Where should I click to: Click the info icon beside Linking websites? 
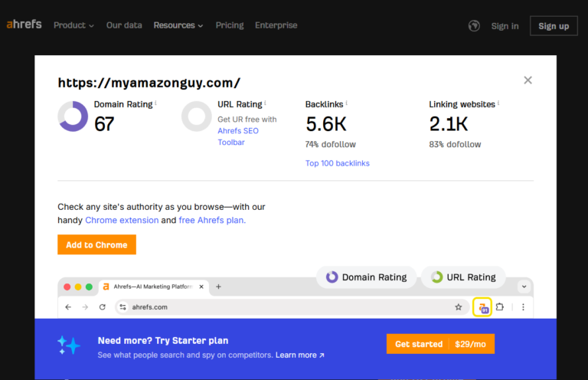[x=498, y=103]
